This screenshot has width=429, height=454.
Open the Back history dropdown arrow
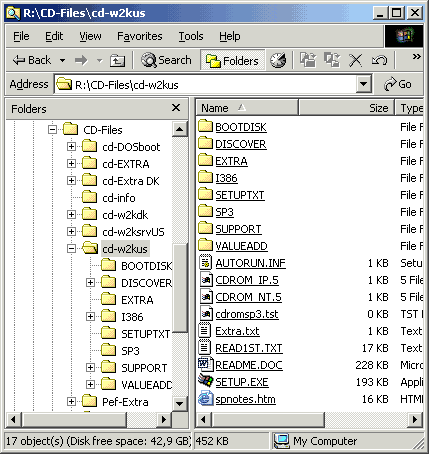[62, 60]
